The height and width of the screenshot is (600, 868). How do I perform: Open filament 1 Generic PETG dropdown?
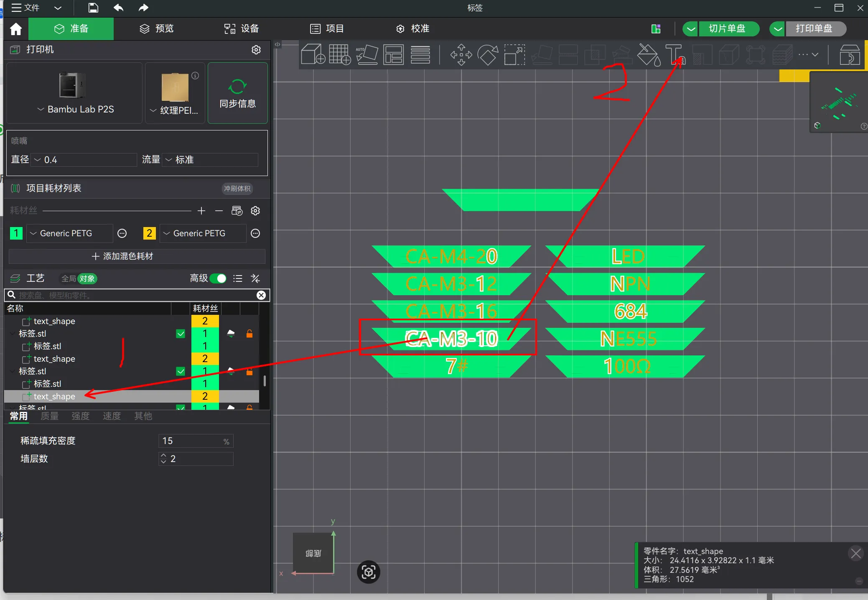(x=70, y=233)
